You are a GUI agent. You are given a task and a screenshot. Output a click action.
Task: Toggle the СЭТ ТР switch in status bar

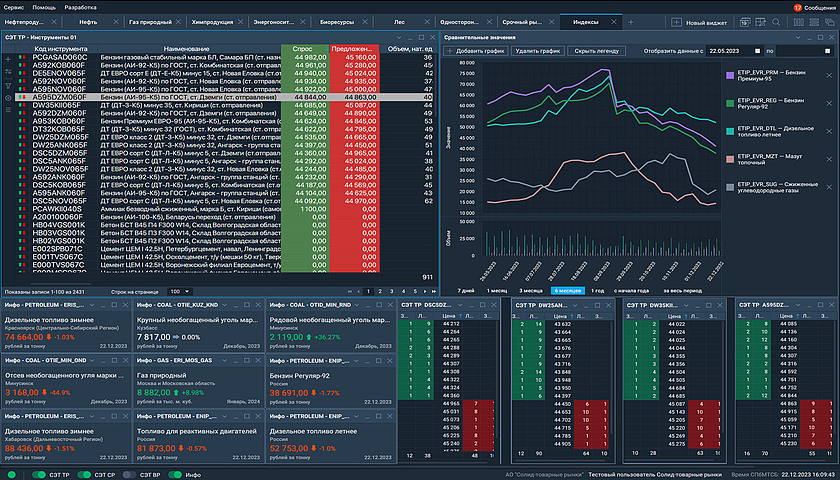point(40,473)
